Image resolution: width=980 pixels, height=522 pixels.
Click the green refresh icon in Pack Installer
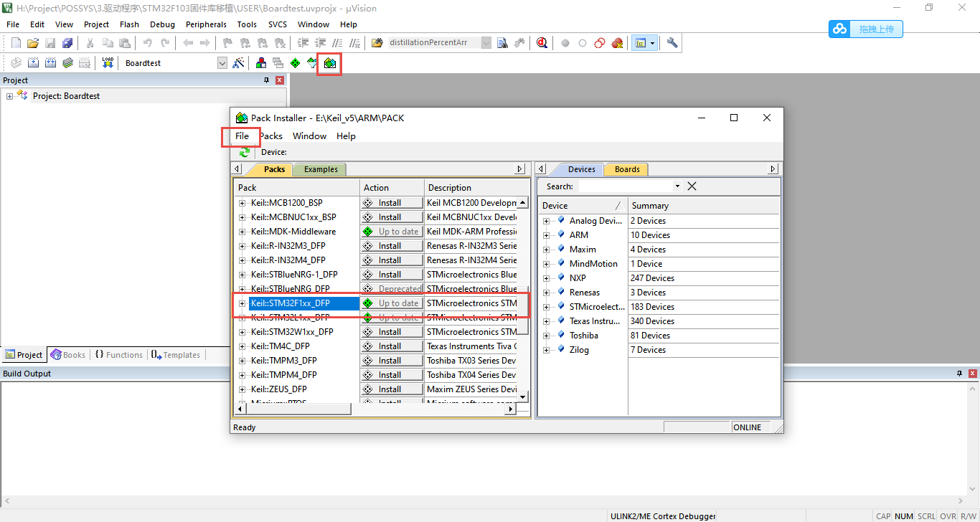click(x=245, y=152)
